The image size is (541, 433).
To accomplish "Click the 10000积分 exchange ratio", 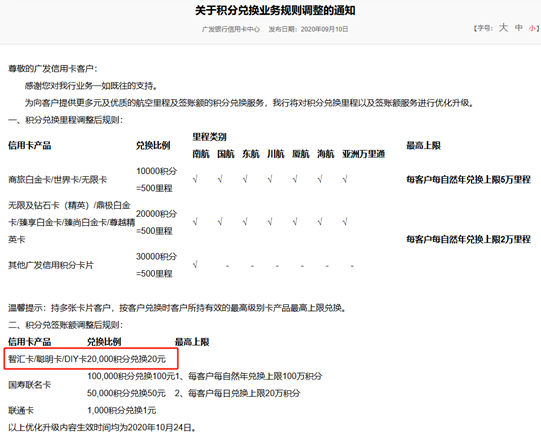I will (156, 171).
